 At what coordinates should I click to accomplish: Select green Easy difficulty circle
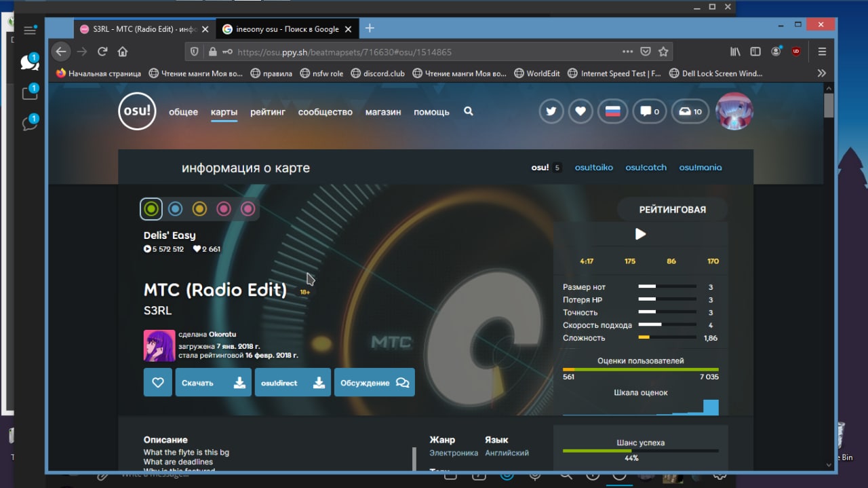coord(151,209)
